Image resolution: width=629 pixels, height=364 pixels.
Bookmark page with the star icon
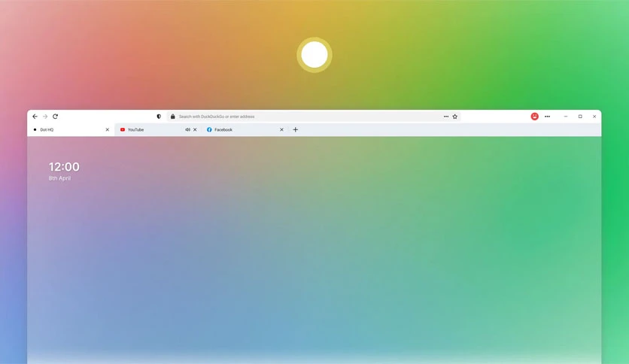pyautogui.click(x=455, y=117)
